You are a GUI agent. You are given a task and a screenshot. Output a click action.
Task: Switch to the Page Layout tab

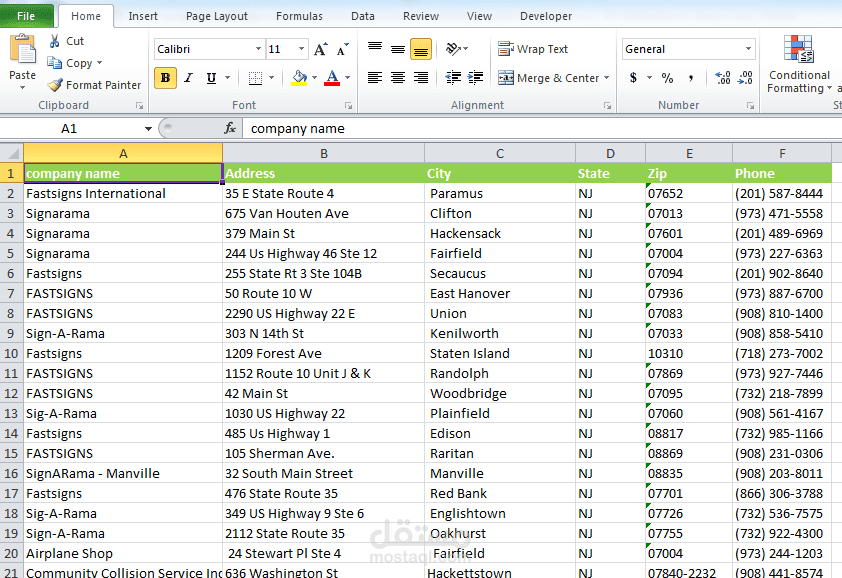(x=217, y=16)
